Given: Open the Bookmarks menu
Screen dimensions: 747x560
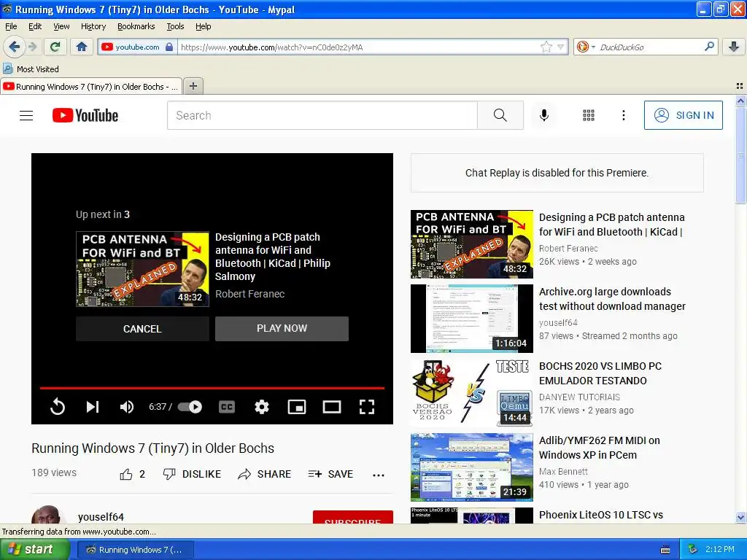Looking at the screenshot, I should coord(136,26).
